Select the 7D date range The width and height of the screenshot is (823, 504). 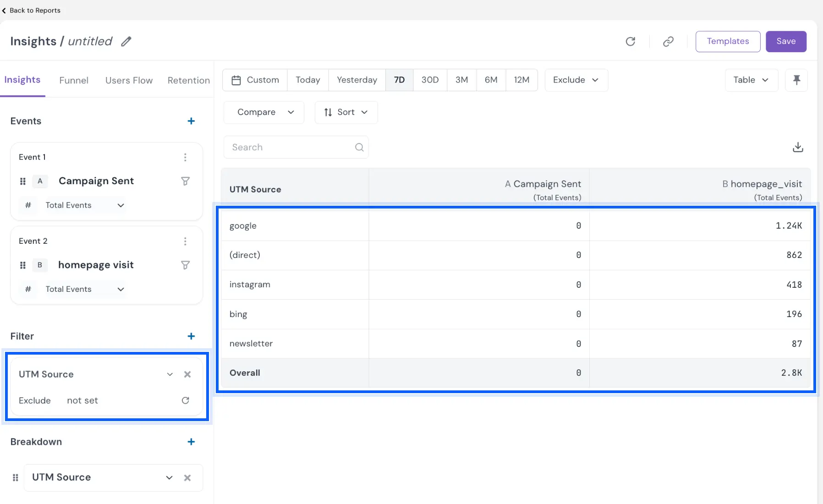[400, 80]
